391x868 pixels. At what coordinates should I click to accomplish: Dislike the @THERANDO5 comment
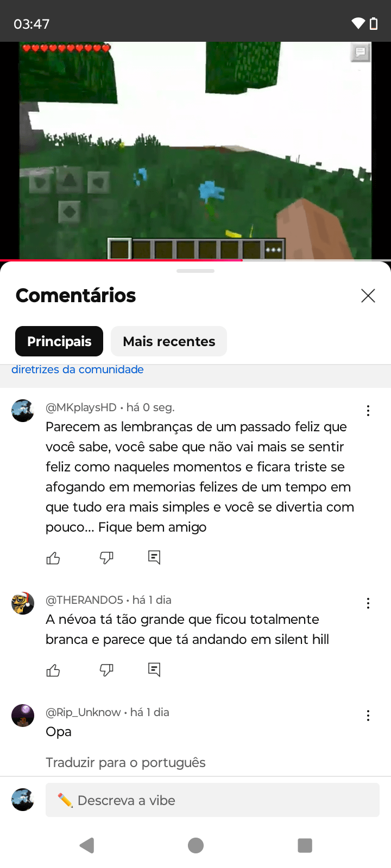(106, 670)
